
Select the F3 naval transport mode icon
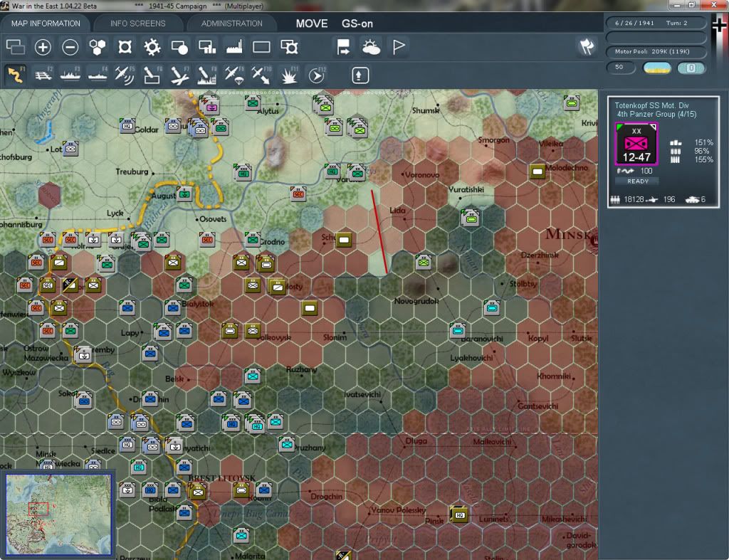coord(70,75)
